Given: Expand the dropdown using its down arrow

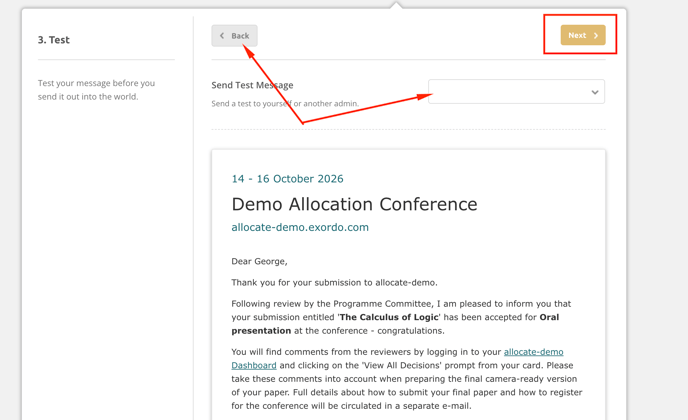Looking at the screenshot, I should click(594, 92).
